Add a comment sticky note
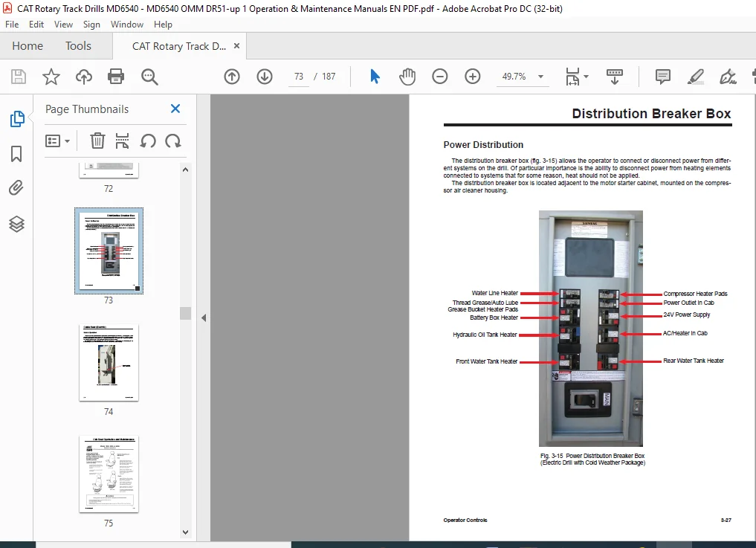The height and width of the screenshot is (548, 756). 663,77
